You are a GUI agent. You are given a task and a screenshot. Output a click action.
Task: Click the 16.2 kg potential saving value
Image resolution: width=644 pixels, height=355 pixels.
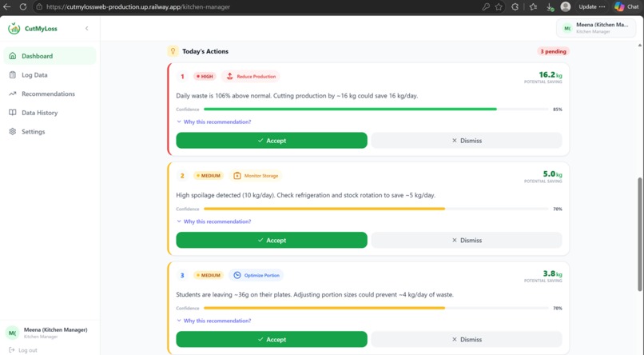coord(551,75)
